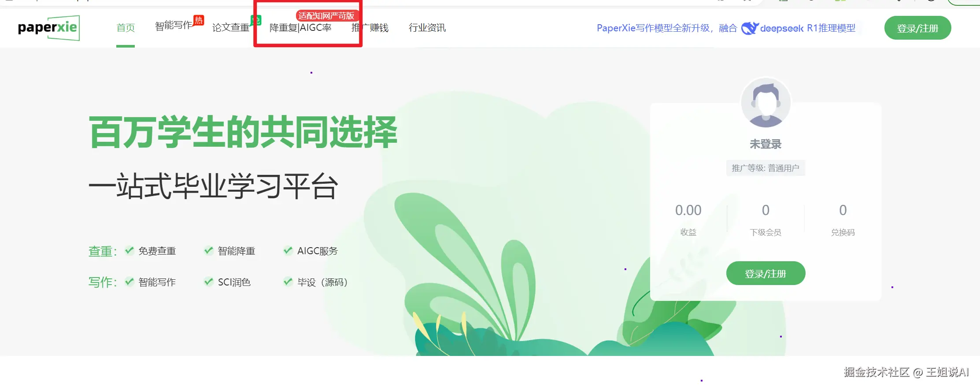980x389 pixels.
Task: Click the checkmark icon beside SCI润色
Action: click(208, 281)
